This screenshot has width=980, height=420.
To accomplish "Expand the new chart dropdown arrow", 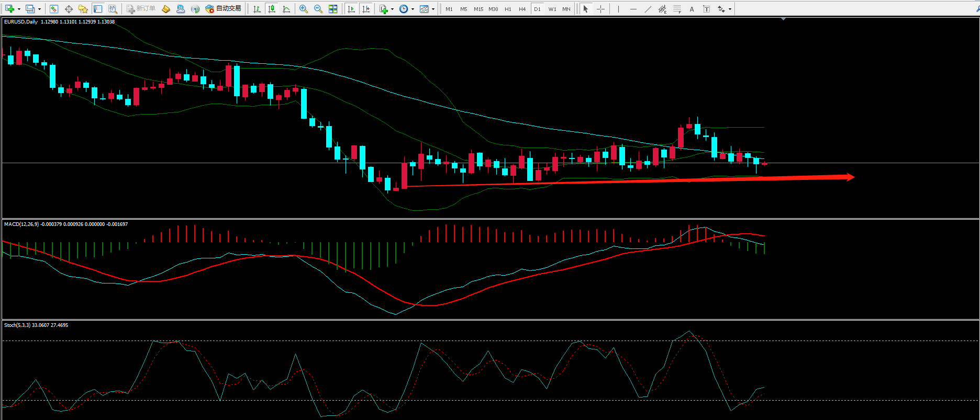I will tap(19, 9).
